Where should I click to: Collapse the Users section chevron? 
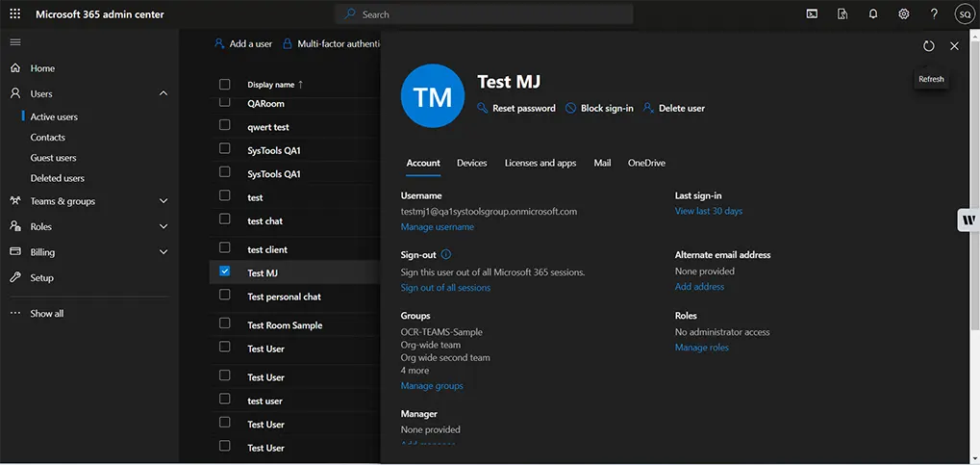(x=163, y=93)
